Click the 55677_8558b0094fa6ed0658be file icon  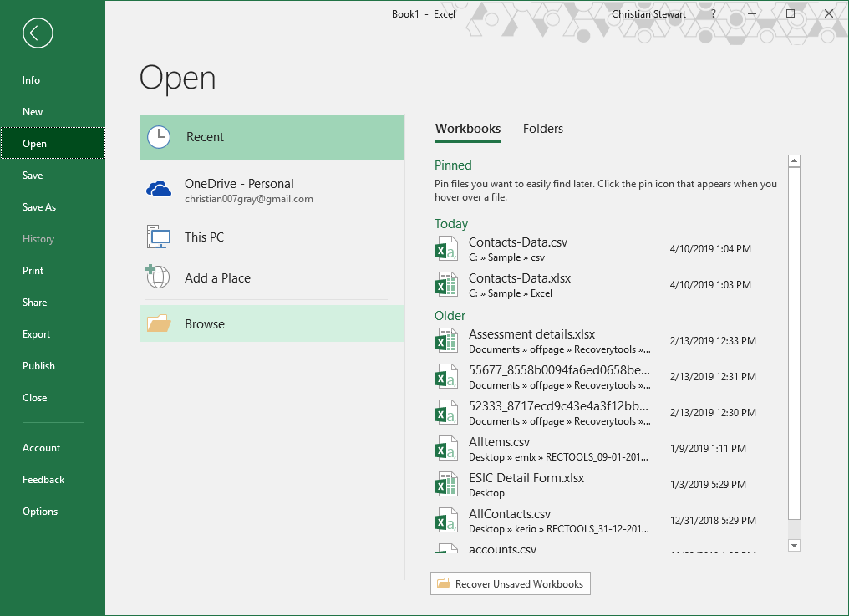click(447, 377)
